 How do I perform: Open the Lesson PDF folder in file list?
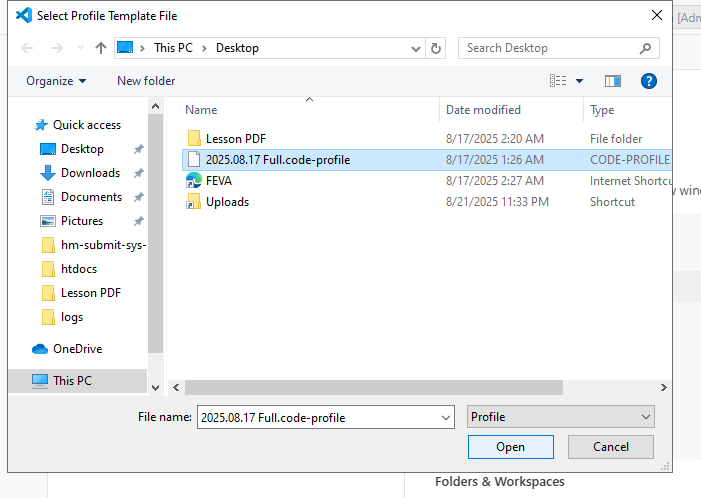coord(235,139)
